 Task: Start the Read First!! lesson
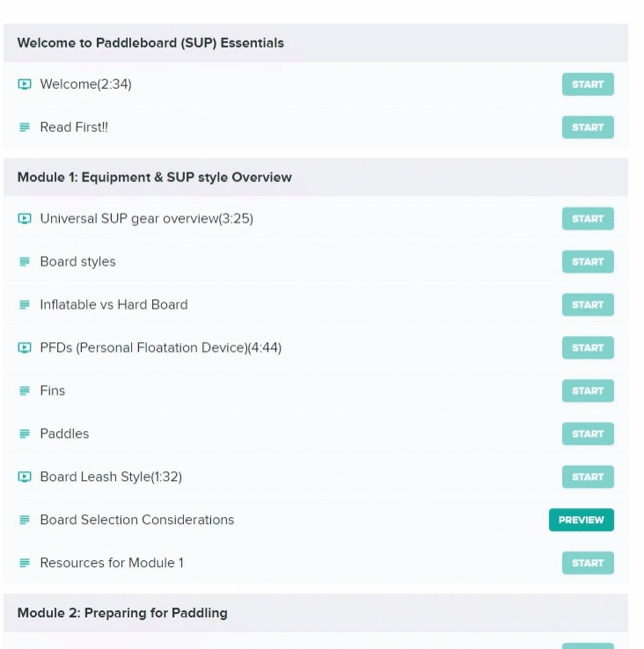point(588,128)
